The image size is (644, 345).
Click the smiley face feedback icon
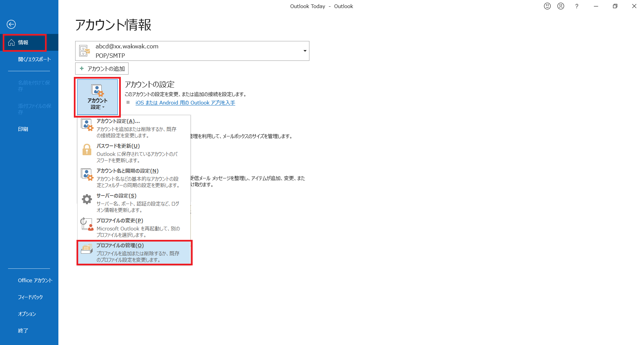coord(547,6)
